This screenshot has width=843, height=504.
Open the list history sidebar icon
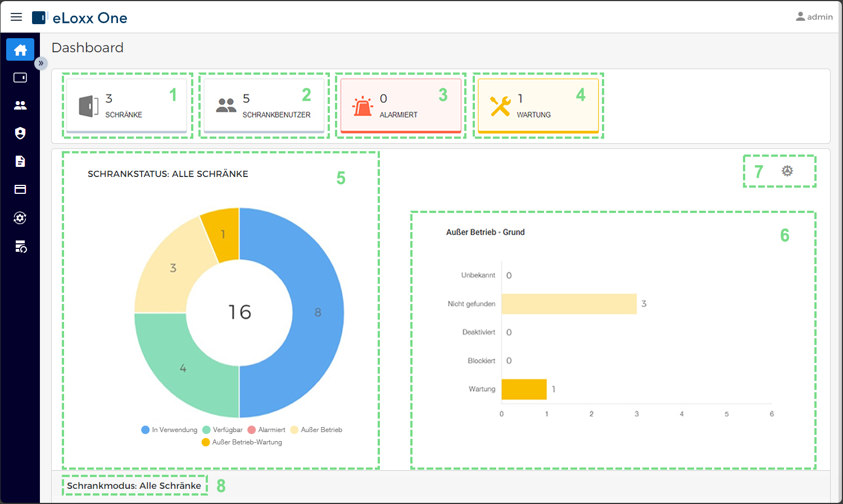(x=21, y=246)
